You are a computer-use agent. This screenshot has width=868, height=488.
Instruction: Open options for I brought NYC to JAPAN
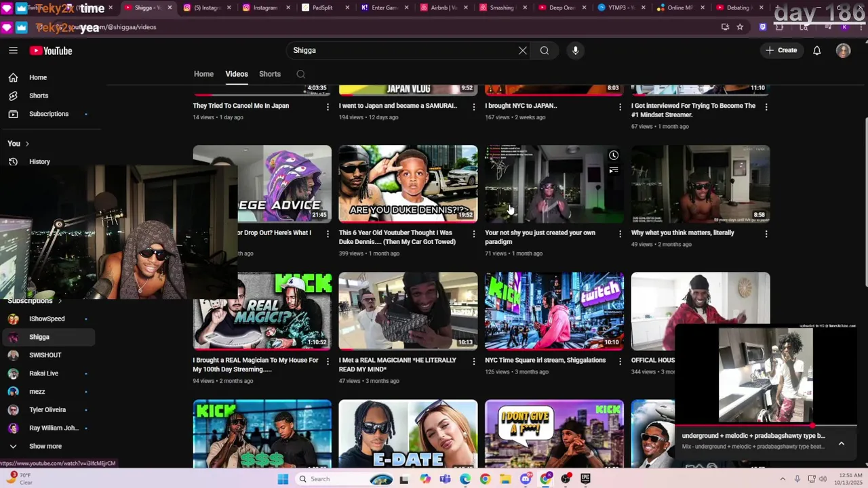coord(620,107)
